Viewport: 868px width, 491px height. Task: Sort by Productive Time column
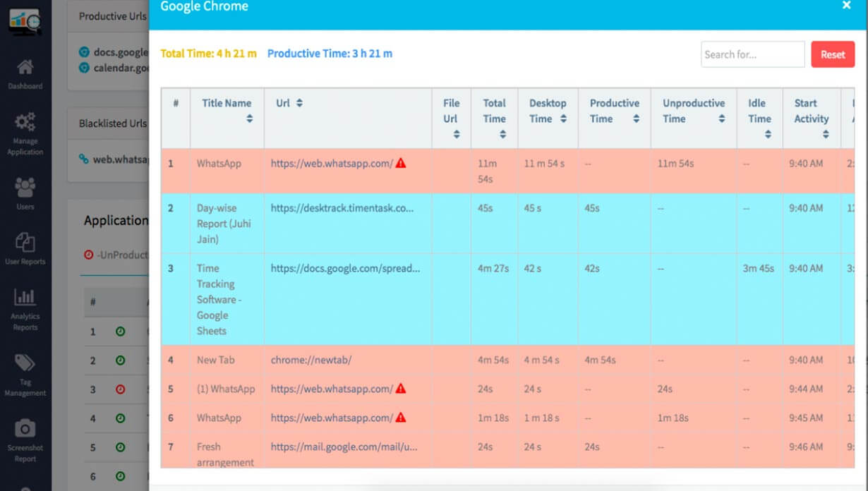[x=636, y=119]
